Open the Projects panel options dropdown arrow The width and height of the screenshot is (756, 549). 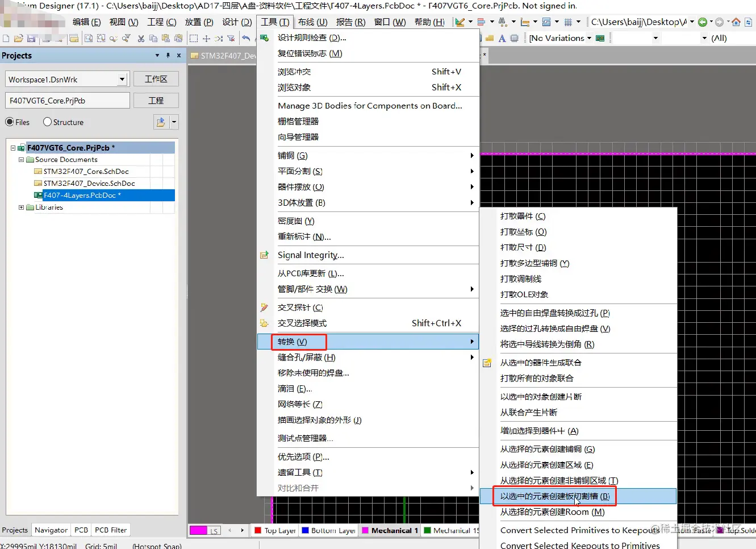[157, 55]
